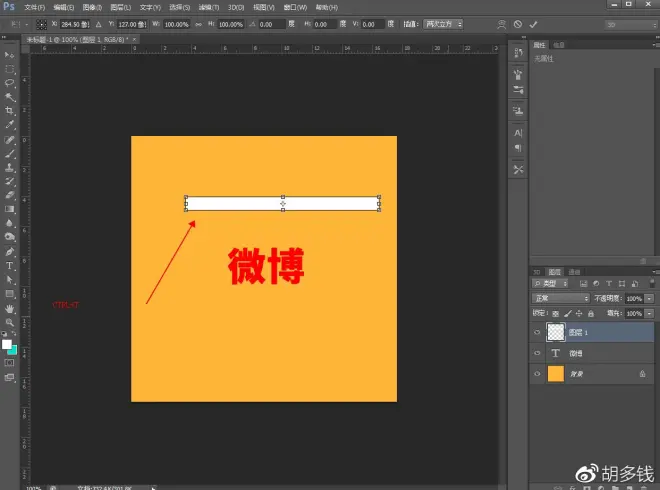The width and height of the screenshot is (660, 490).
Task: Click the X position input field
Action: click(75, 24)
